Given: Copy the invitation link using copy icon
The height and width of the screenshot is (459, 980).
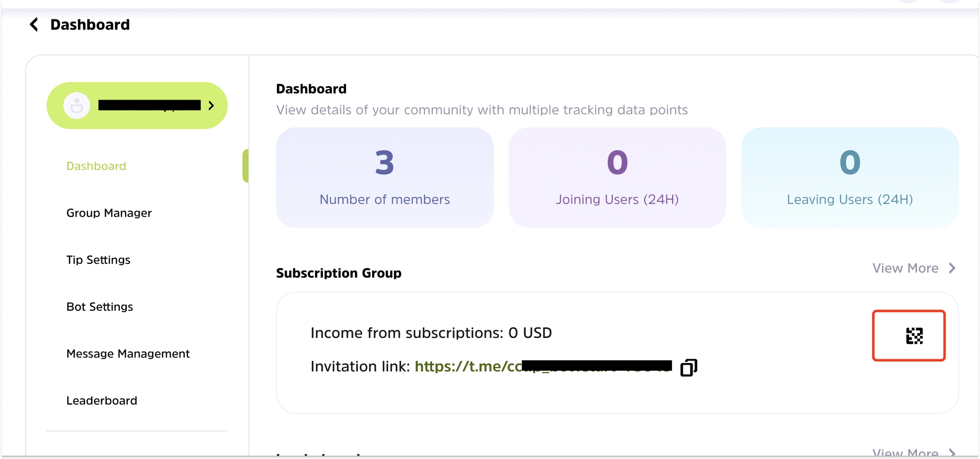Looking at the screenshot, I should tap(689, 368).
